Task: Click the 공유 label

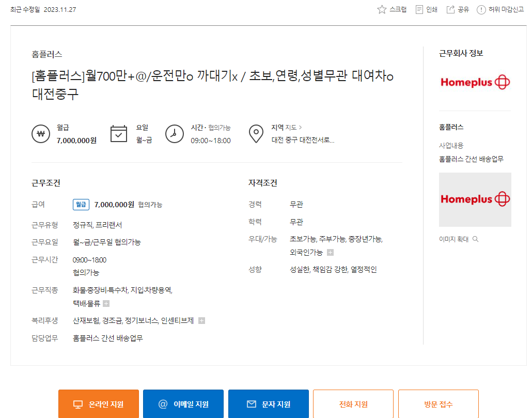Action: 463,9
